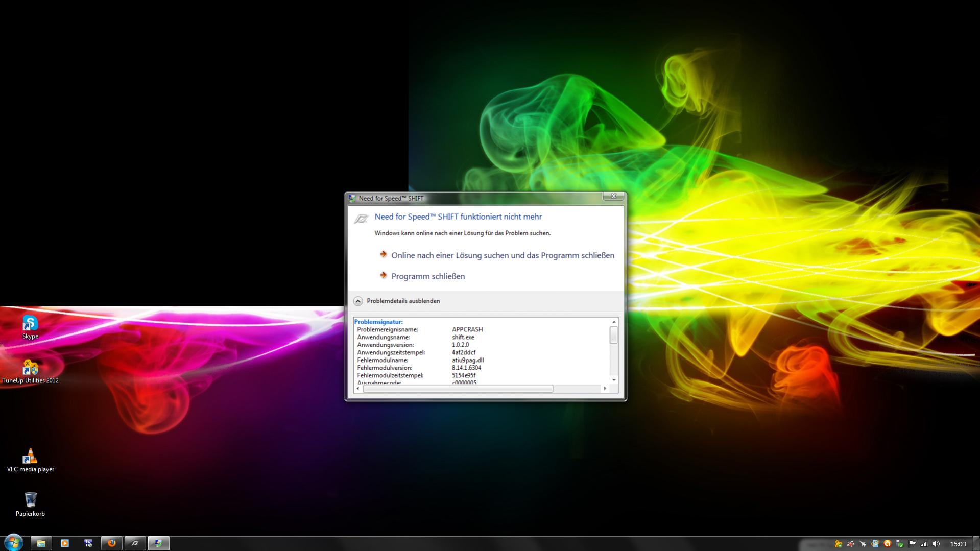Click the 'Problemsignatur:' heading
The height and width of the screenshot is (551, 980).
(x=378, y=322)
